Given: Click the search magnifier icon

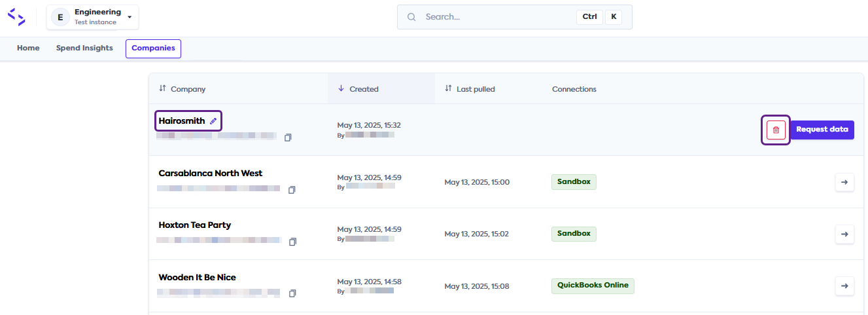Looking at the screenshot, I should [x=411, y=17].
